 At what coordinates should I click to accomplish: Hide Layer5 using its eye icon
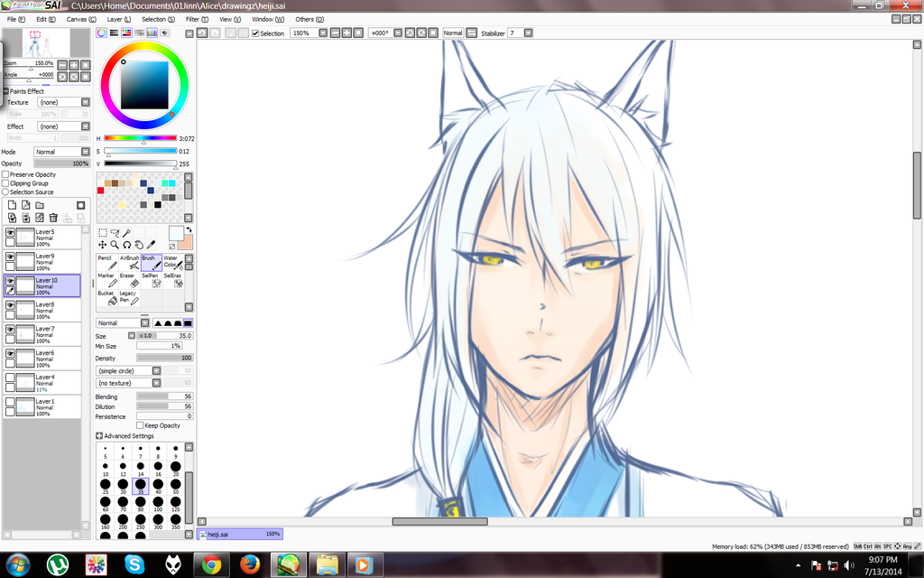[10, 233]
